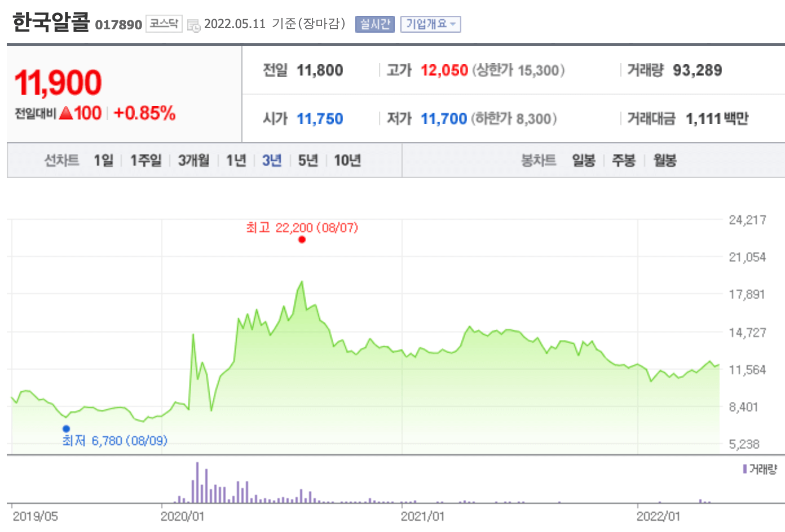Image resolution: width=785 pixels, height=532 pixels.
Task: Click the 실시간 real-time button
Action: click(x=375, y=24)
